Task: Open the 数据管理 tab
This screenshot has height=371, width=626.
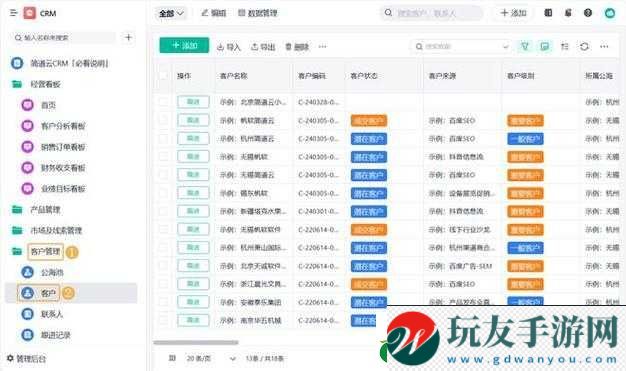Action: (x=258, y=13)
